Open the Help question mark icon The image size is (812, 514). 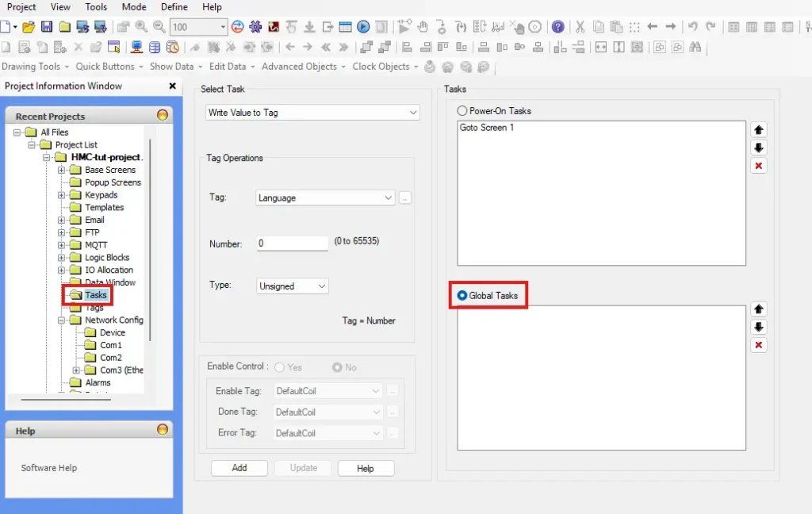[x=557, y=26]
